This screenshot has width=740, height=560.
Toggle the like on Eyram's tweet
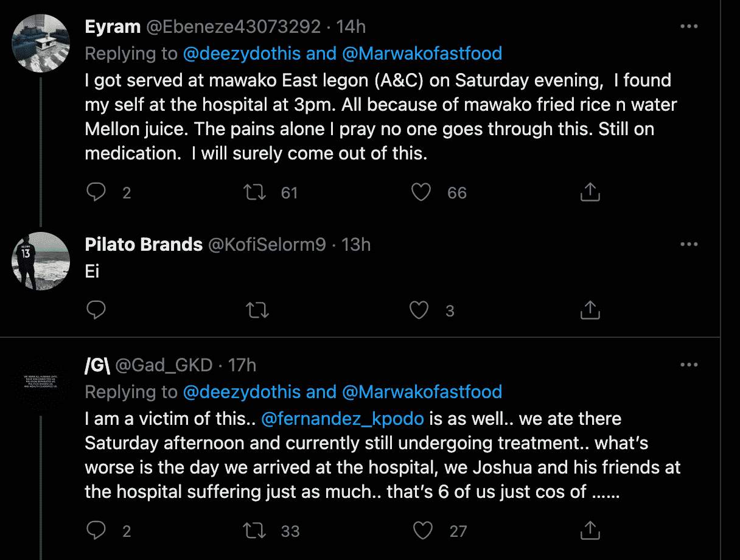pyautogui.click(x=421, y=192)
